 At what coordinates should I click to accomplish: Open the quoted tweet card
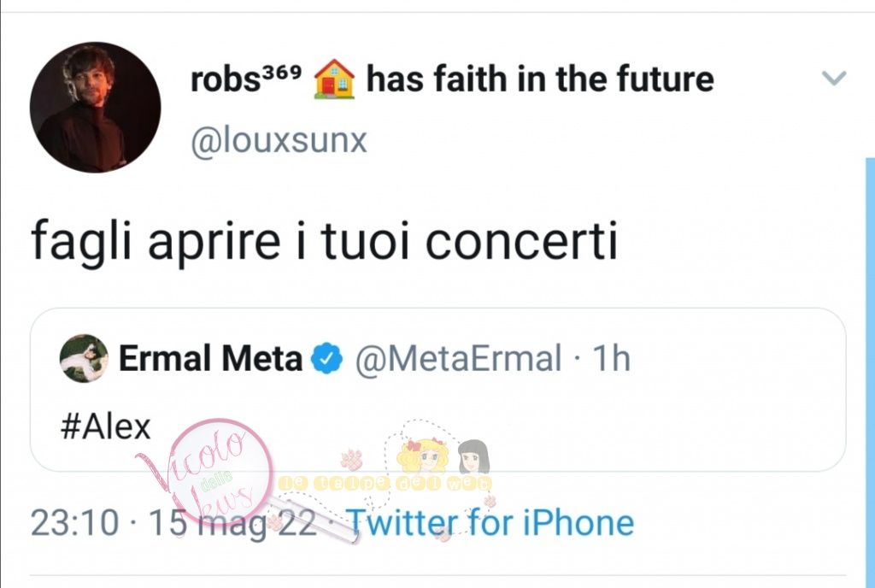pyautogui.click(x=438, y=390)
